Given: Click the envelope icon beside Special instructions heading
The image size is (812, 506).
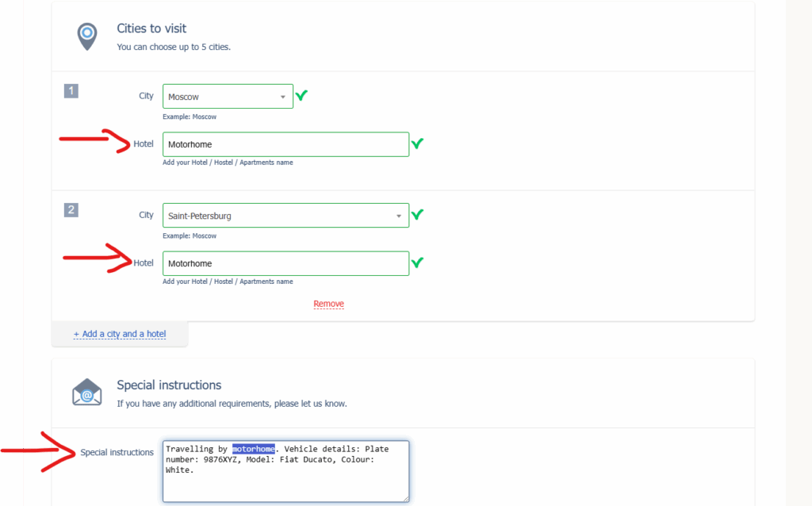Looking at the screenshot, I should [86, 393].
